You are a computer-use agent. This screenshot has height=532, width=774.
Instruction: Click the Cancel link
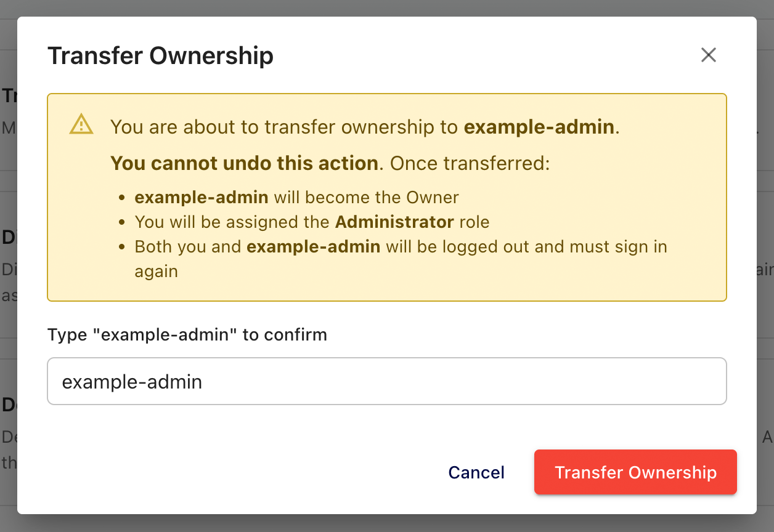pyautogui.click(x=476, y=472)
